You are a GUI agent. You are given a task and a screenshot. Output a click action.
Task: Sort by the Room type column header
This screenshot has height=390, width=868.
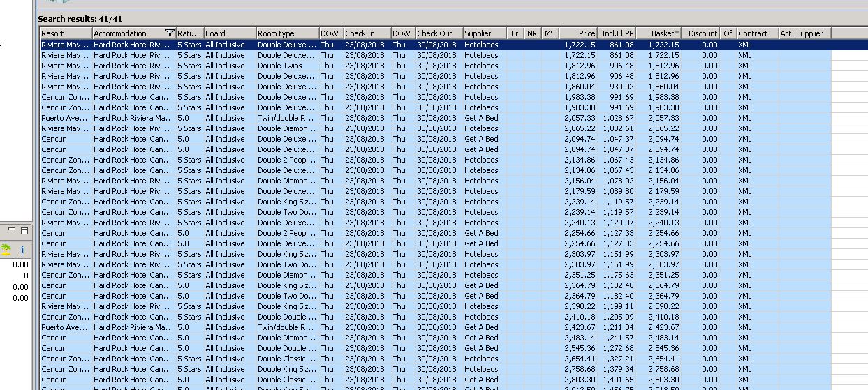click(287, 33)
